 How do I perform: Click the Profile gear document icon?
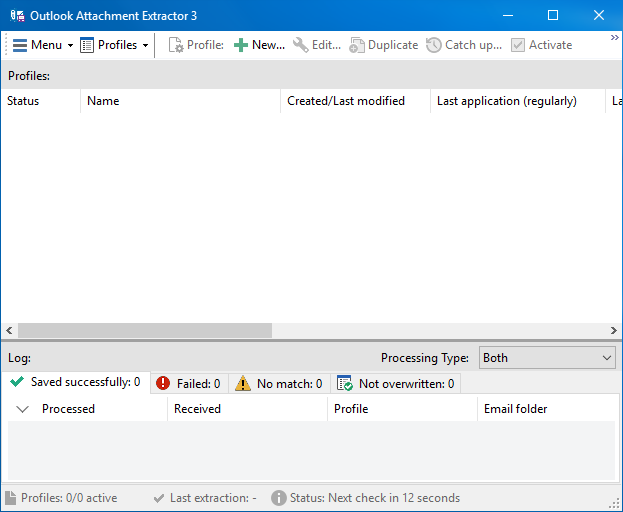pyautogui.click(x=176, y=45)
